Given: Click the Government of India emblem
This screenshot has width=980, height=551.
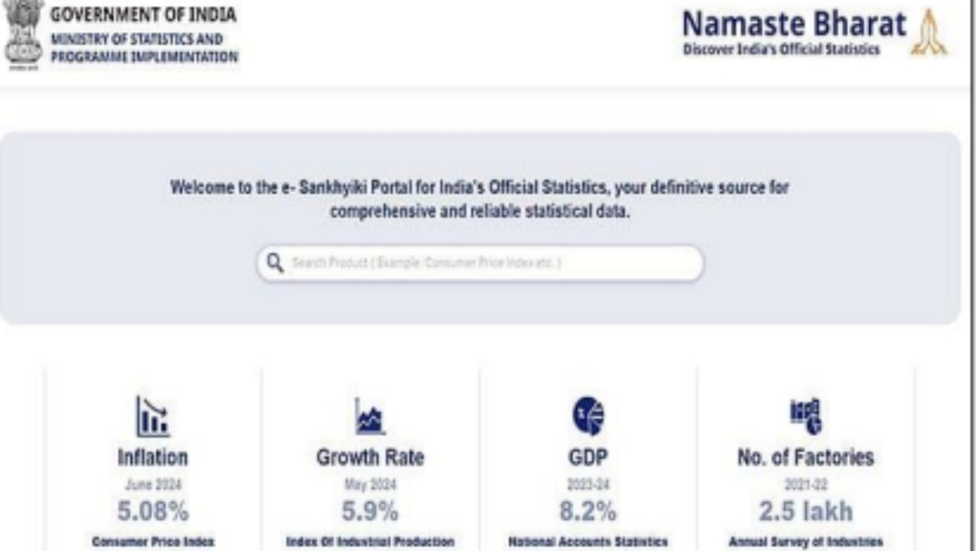Looking at the screenshot, I should click(x=23, y=35).
